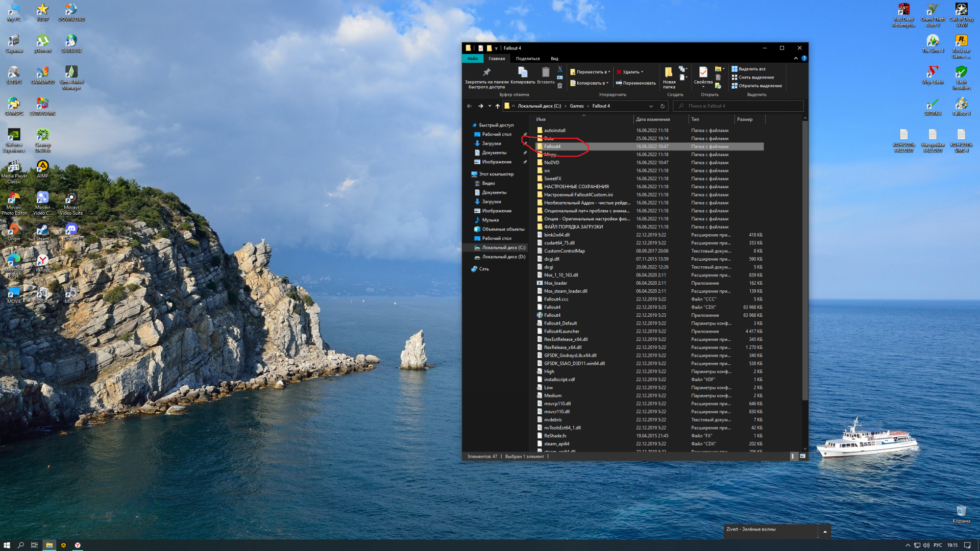Open the address bar history dropdown
The image size is (980, 551).
[x=651, y=106]
